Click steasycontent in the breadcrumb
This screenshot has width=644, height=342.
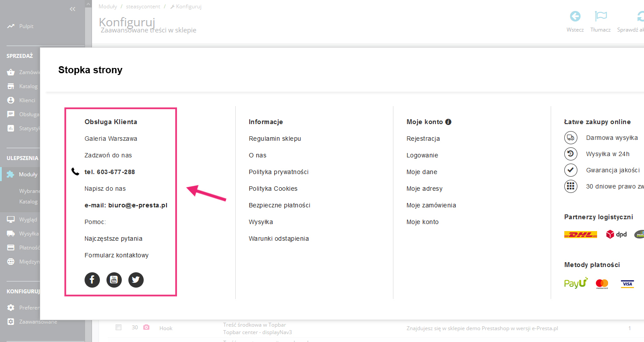(x=142, y=7)
